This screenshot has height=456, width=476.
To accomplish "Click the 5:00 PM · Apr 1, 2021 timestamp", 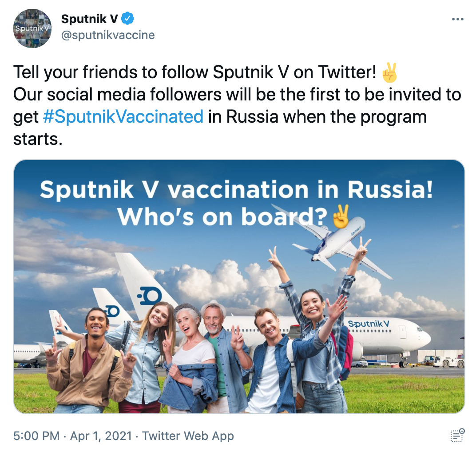I will 73,436.
